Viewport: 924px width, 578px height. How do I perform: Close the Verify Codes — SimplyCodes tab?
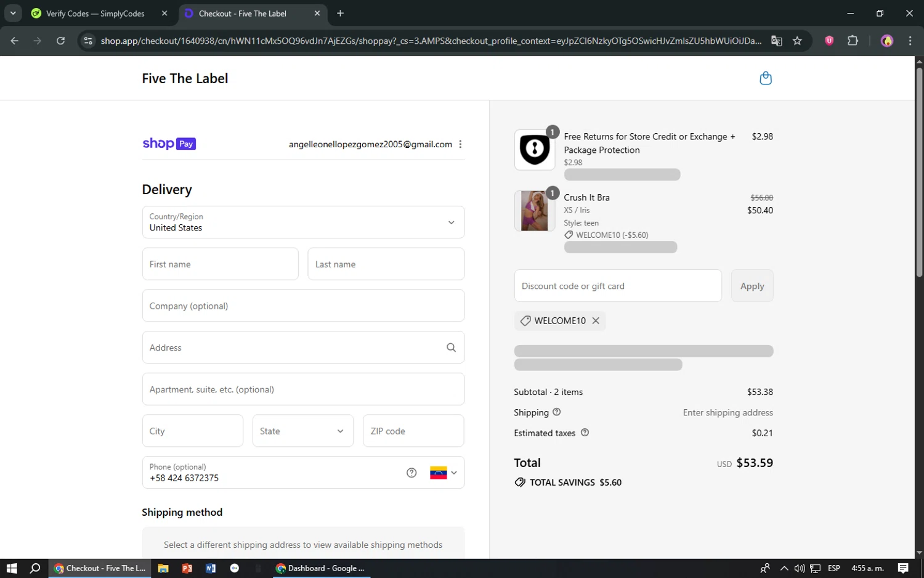tap(164, 14)
